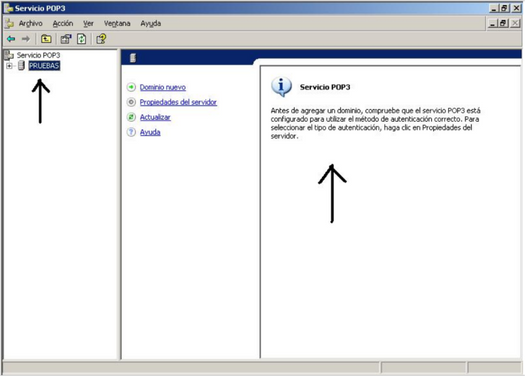Open the Propiedades del servidor link
The width and height of the screenshot is (525, 377).
pyautogui.click(x=178, y=102)
